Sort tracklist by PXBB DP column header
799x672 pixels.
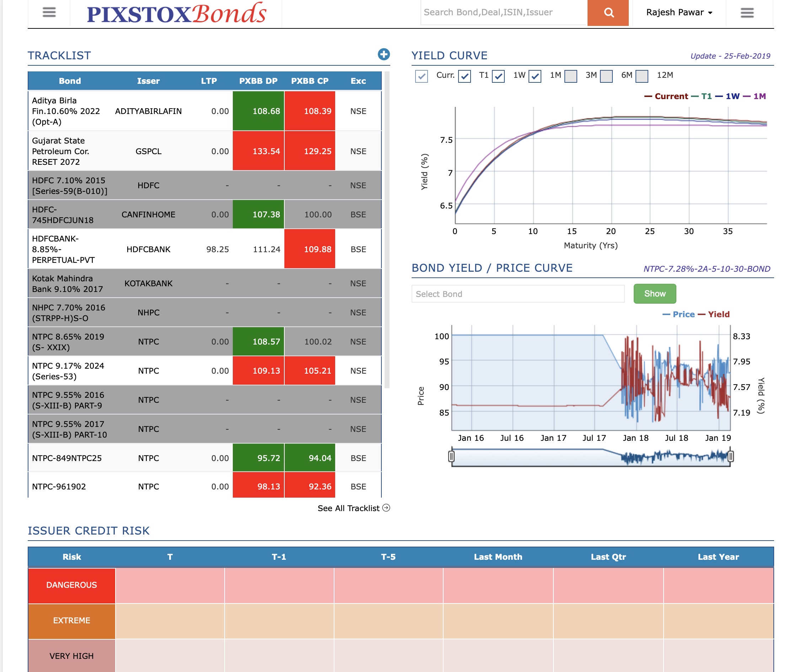258,81
